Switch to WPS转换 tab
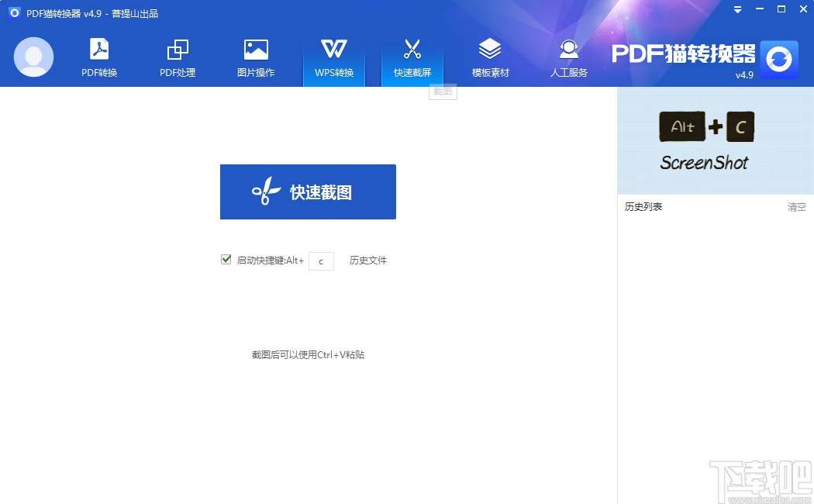 (x=334, y=57)
